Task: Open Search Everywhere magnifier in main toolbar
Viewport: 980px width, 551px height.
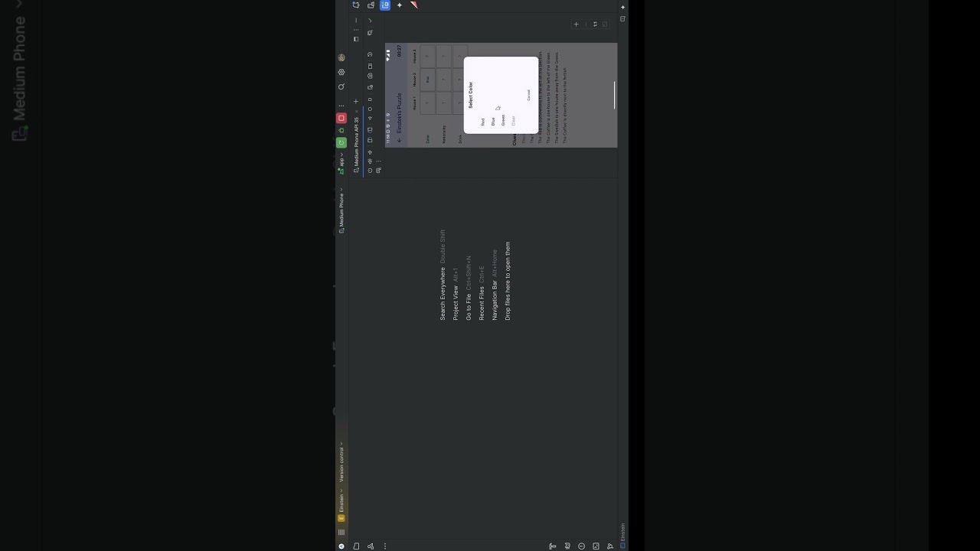Action: click(x=341, y=86)
